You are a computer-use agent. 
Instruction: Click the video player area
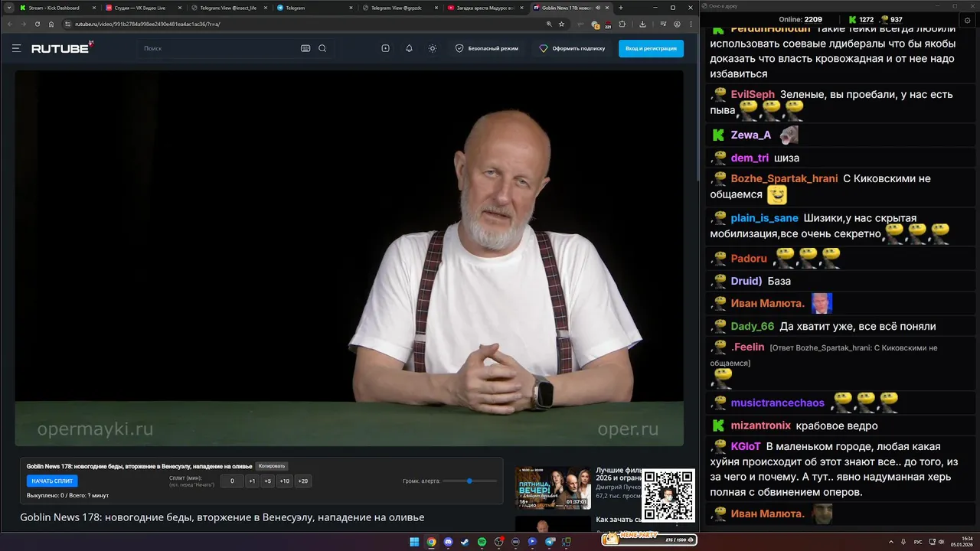[349, 259]
